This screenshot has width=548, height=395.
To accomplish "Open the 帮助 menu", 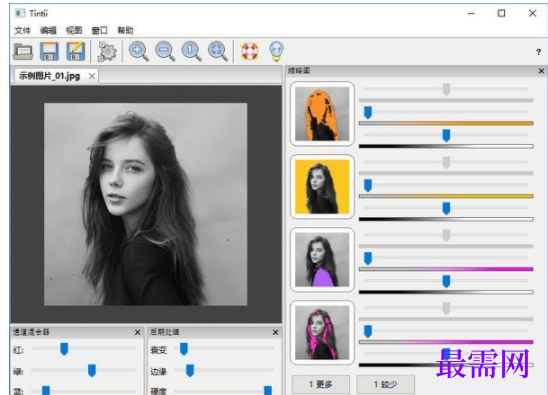I will (125, 30).
